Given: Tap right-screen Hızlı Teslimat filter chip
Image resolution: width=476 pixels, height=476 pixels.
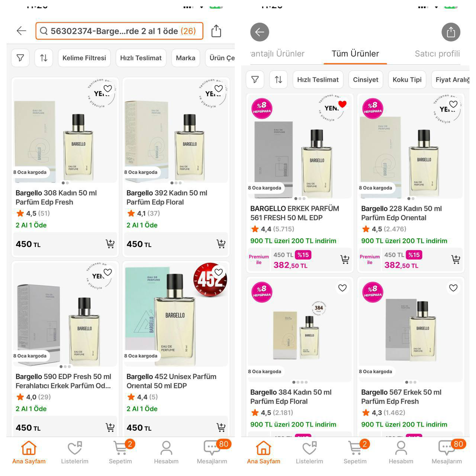Looking at the screenshot, I should tap(318, 80).
